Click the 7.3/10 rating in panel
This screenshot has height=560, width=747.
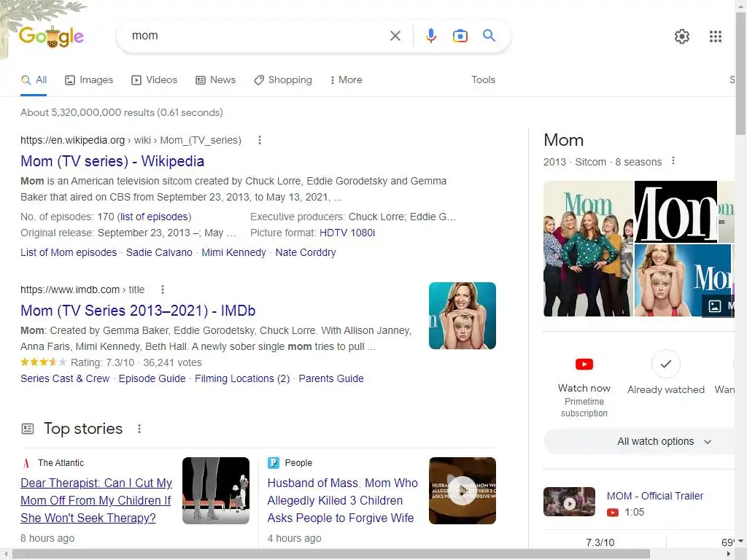(600, 542)
